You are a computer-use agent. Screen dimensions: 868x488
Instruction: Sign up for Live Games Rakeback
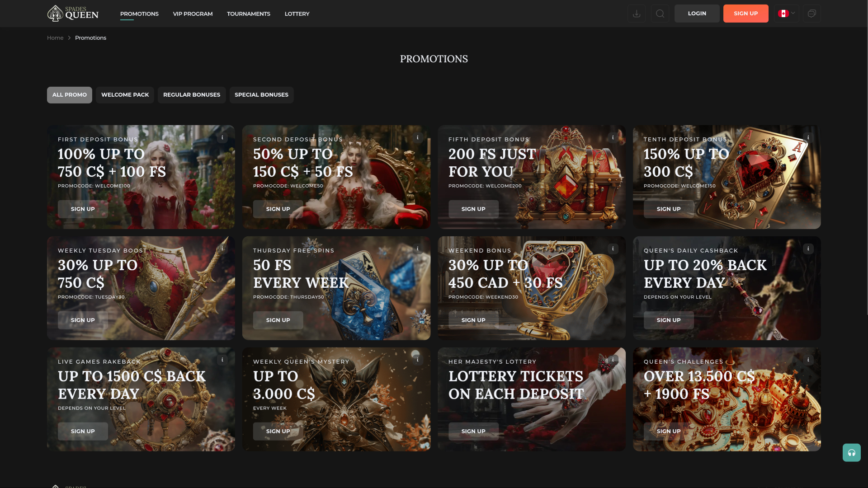[83, 432]
